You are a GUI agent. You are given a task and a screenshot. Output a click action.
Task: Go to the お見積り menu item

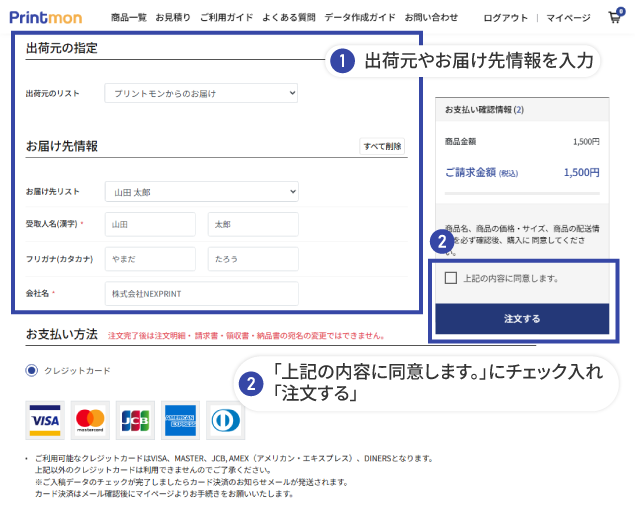(x=172, y=18)
